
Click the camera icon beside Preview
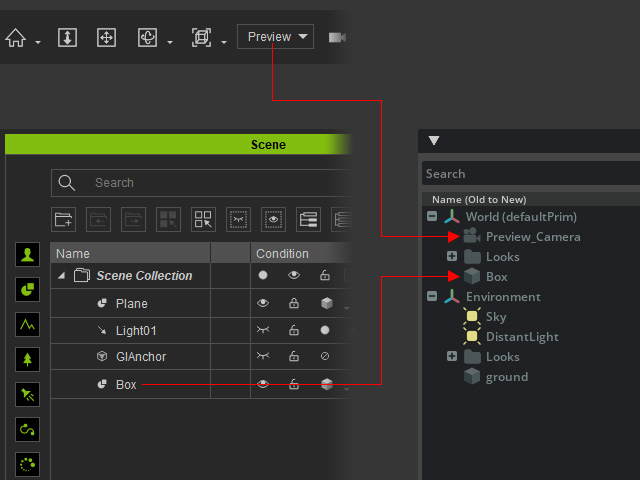click(336, 38)
